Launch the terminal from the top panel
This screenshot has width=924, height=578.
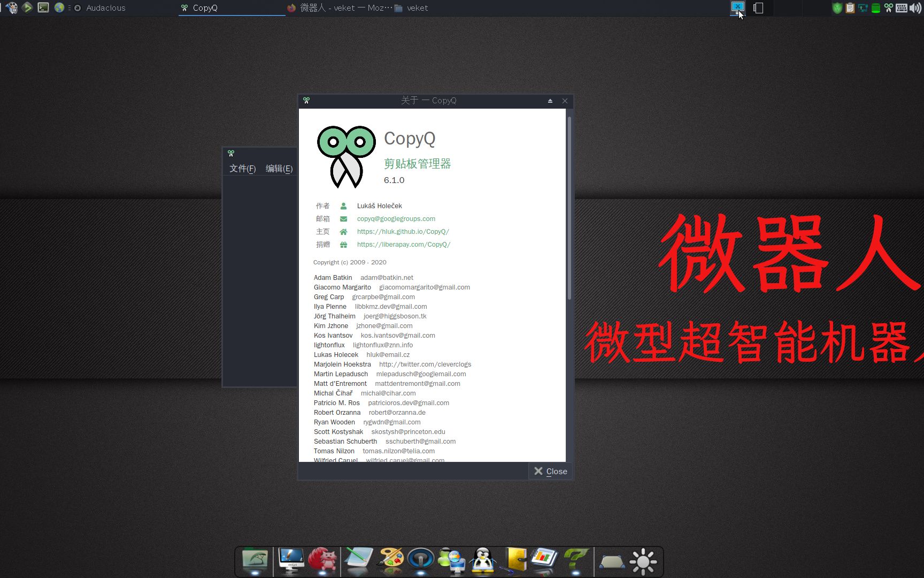[43, 7]
